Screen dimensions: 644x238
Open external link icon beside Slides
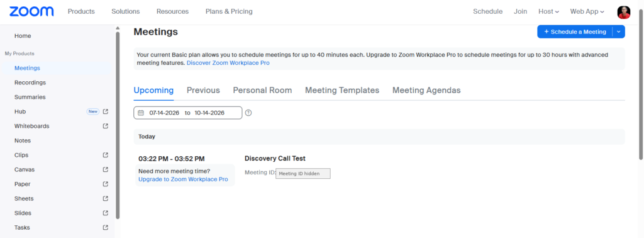pyautogui.click(x=106, y=213)
